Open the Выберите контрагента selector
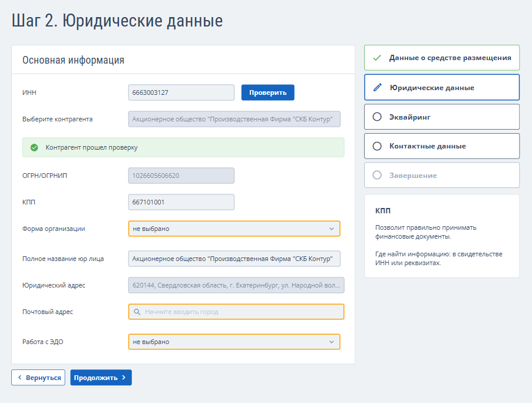Screen dimensions: 532x403 coord(234,119)
